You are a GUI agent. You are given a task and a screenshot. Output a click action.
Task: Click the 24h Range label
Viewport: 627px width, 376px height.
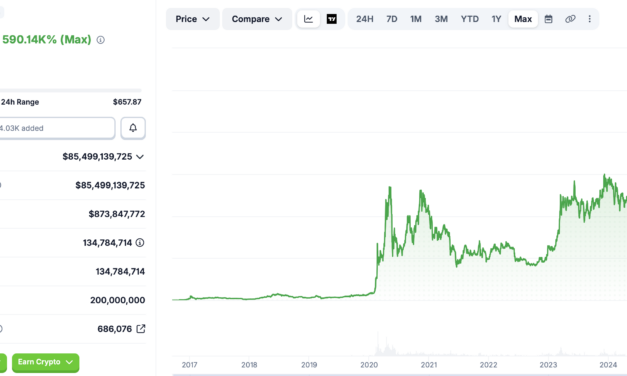click(x=20, y=102)
